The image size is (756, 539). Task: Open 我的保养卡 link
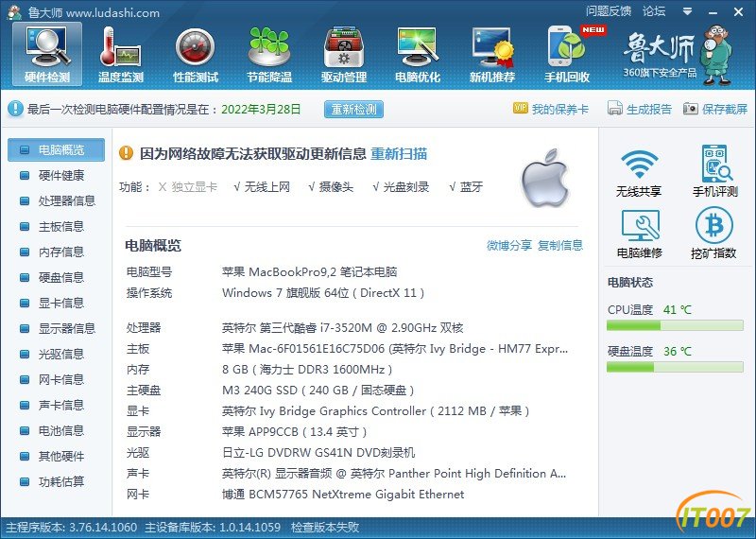click(560, 109)
